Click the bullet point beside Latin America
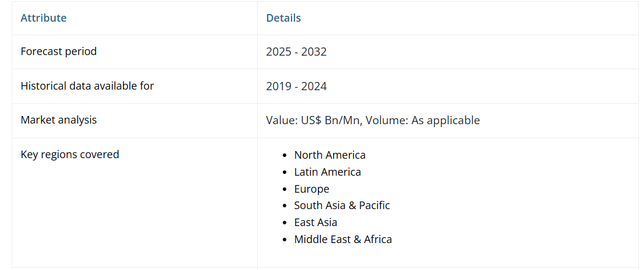 tap(285, 173)
